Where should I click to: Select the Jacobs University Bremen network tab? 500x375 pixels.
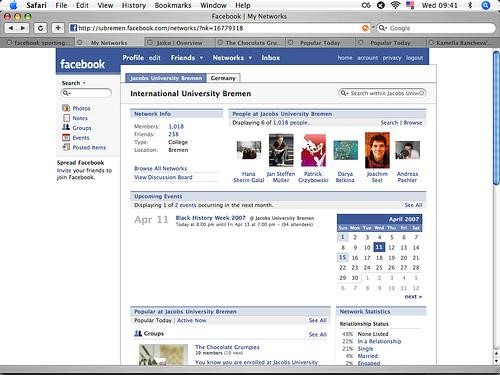point(166,78)
